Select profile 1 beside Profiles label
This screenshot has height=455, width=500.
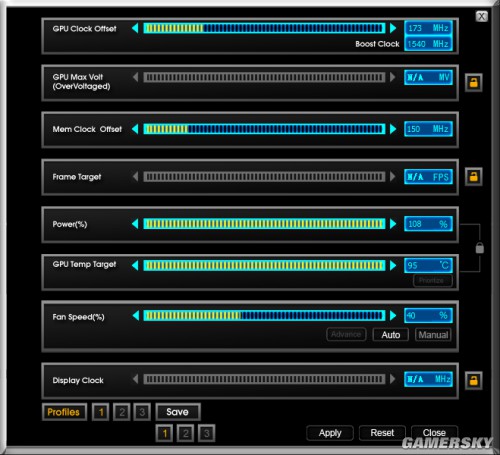point(101,412)
